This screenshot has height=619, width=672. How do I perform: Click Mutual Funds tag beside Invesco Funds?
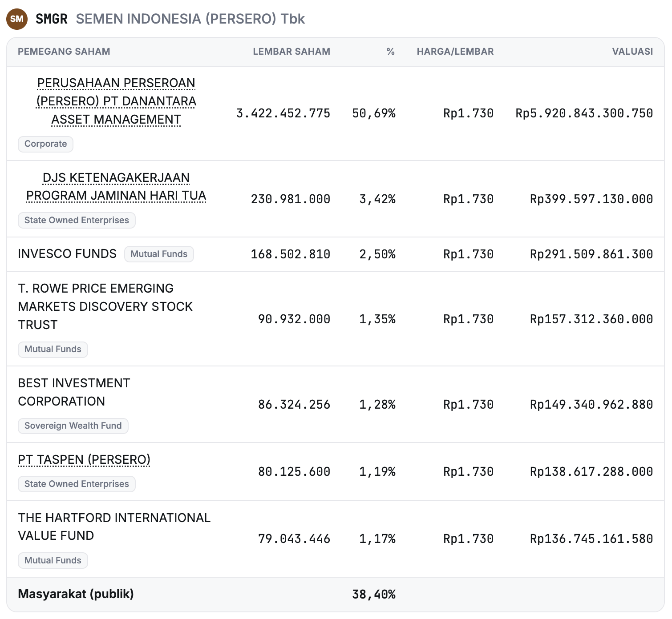pyautogui.click(x=159, y=254)
